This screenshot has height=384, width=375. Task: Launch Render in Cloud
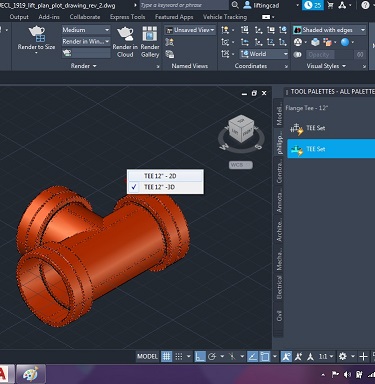pyautogui.click(x=125, y=42)
